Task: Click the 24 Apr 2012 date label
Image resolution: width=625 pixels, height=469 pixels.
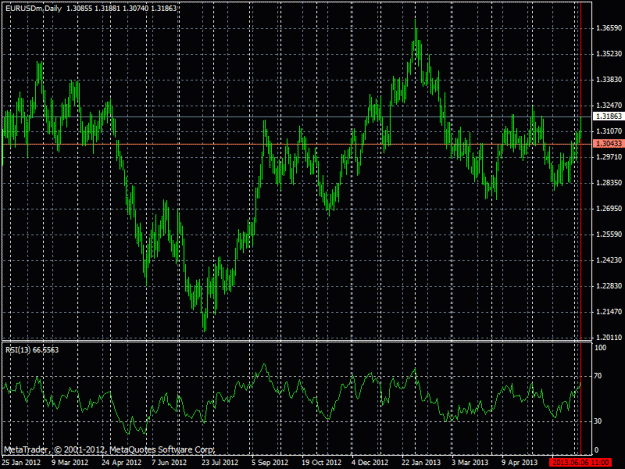Action: pos(121,462)
